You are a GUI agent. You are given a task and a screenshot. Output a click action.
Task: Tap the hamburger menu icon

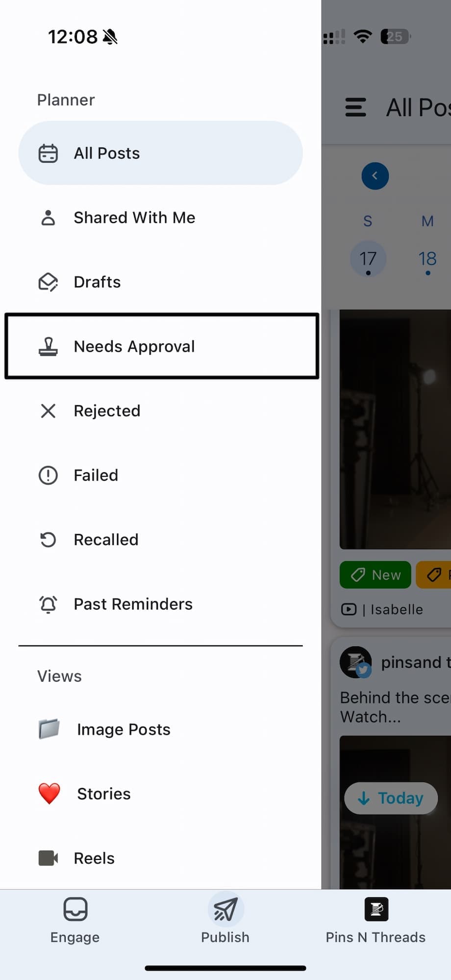(x=355, y=107)
